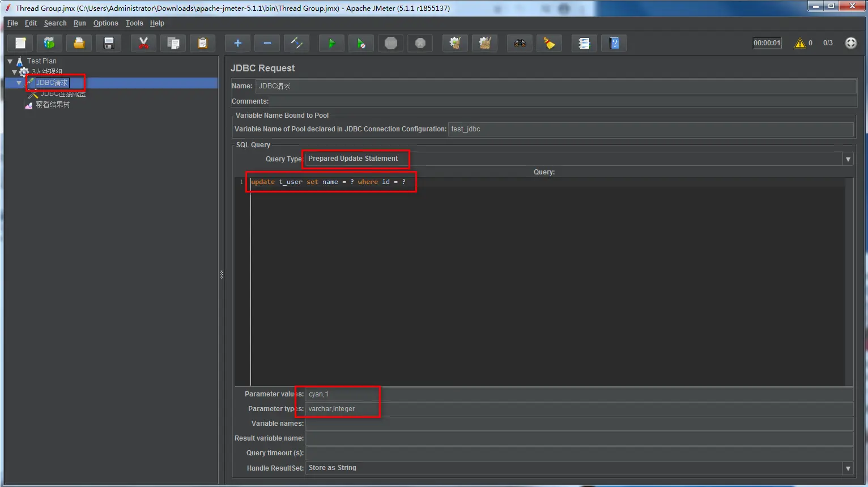868x487 pixels.
Task: Open the Templates icon in toolbar
Action: (49, 43)
